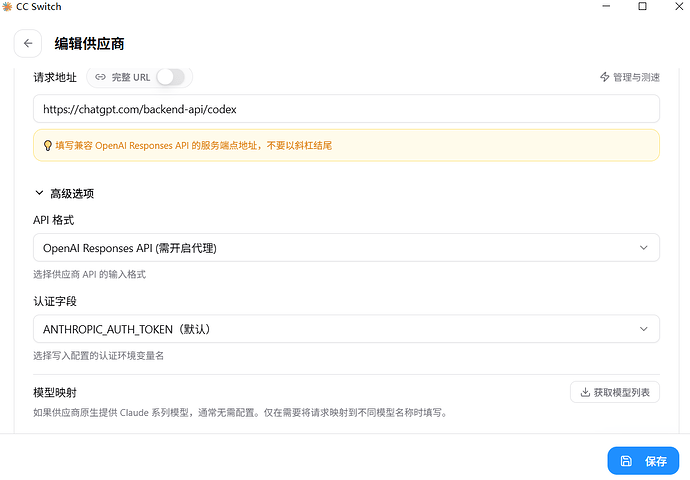
Task: Click the CC Switch app logo
Action: tap(7, 7)
